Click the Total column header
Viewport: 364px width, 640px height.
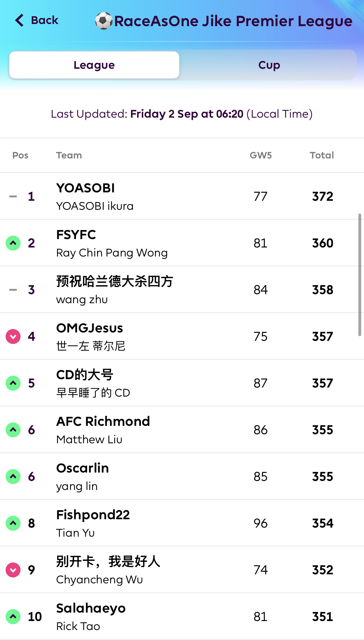(322, 155)
